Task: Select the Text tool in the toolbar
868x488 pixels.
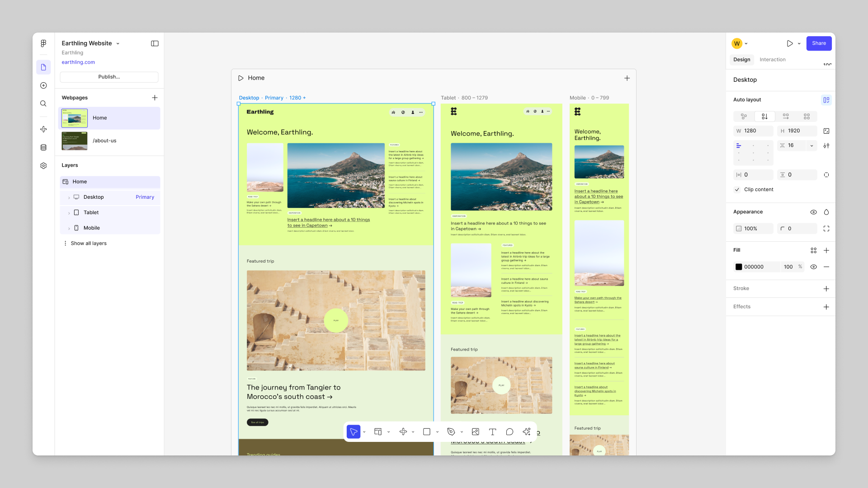Action: tap(492, 432)
